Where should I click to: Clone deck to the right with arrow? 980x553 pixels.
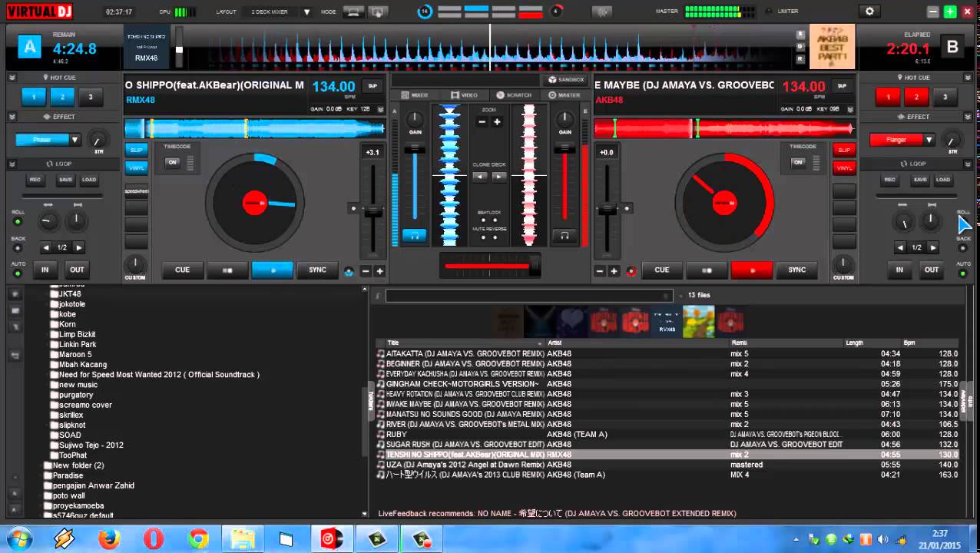(499, 177)
